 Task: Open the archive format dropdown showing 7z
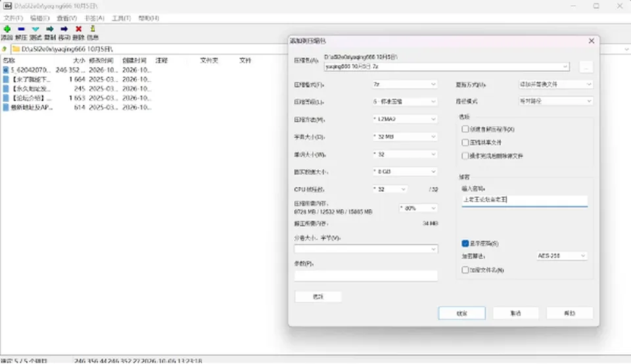(x=404, y=85)
